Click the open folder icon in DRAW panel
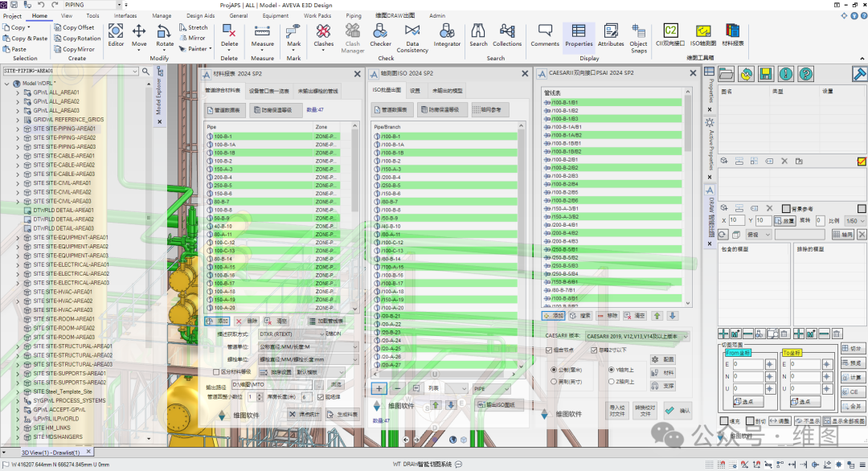The image size is (868, 471). (x=727, y=74)
